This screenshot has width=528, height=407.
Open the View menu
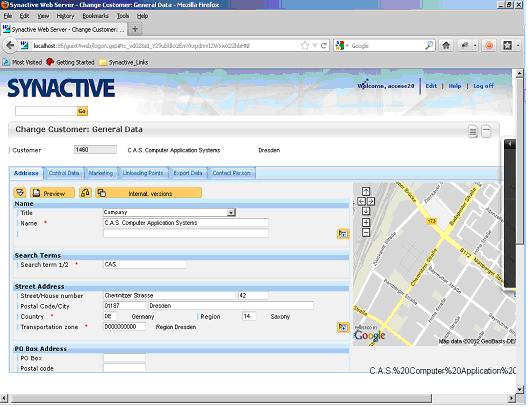click(x=43, y=16)
